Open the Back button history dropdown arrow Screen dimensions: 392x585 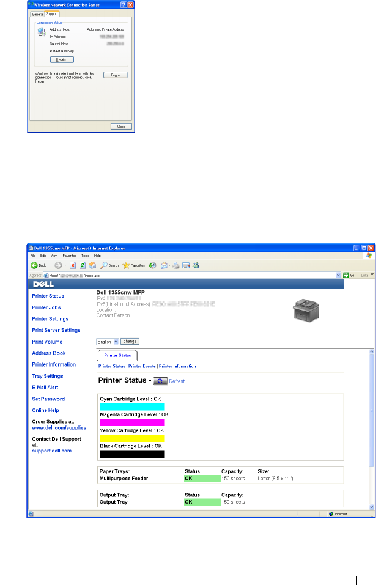[50, 265]
